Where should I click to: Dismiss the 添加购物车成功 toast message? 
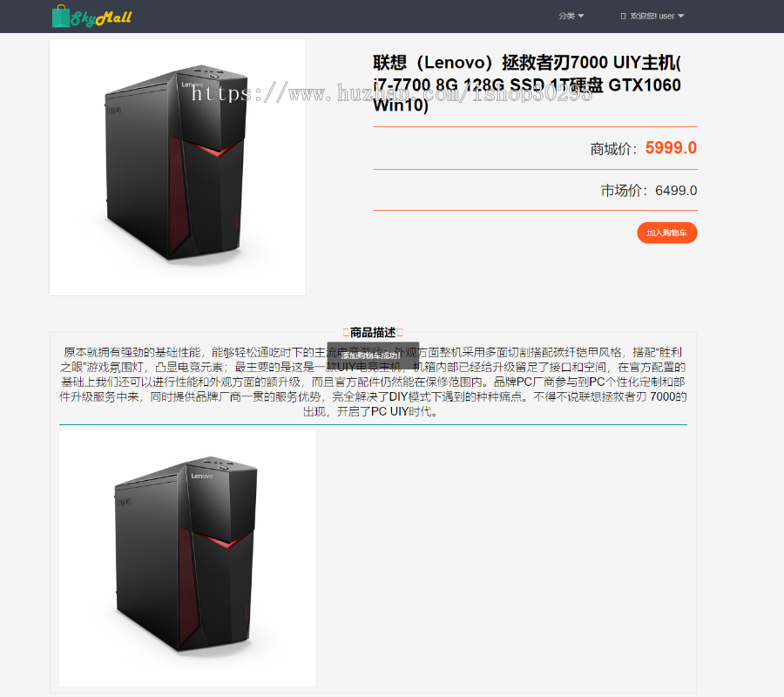tap(373, 355)
